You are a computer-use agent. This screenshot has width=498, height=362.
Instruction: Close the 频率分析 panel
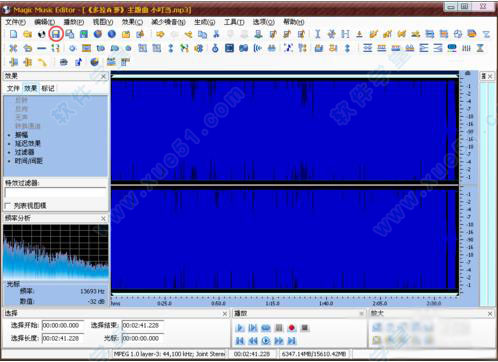coord(103,218)
